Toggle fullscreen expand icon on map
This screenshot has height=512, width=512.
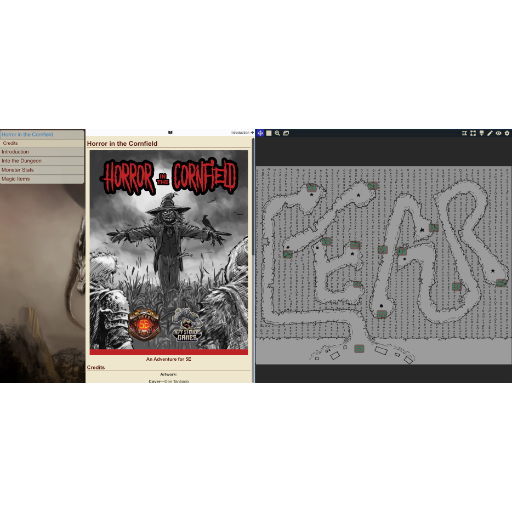point(473,133)
